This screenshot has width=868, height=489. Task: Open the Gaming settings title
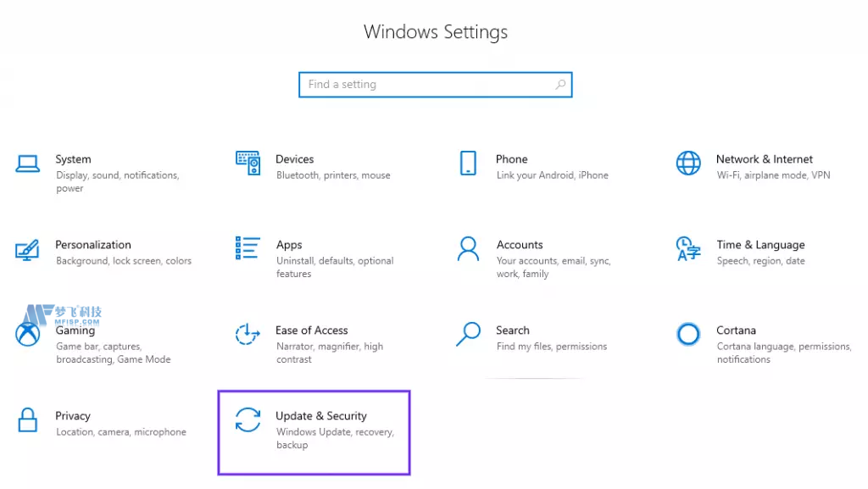[75, 331]
